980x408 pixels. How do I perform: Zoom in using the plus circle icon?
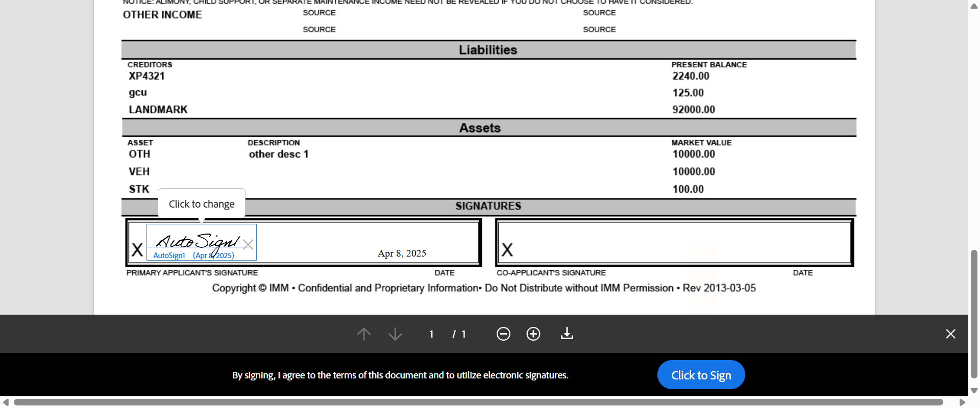pos(533,334)
